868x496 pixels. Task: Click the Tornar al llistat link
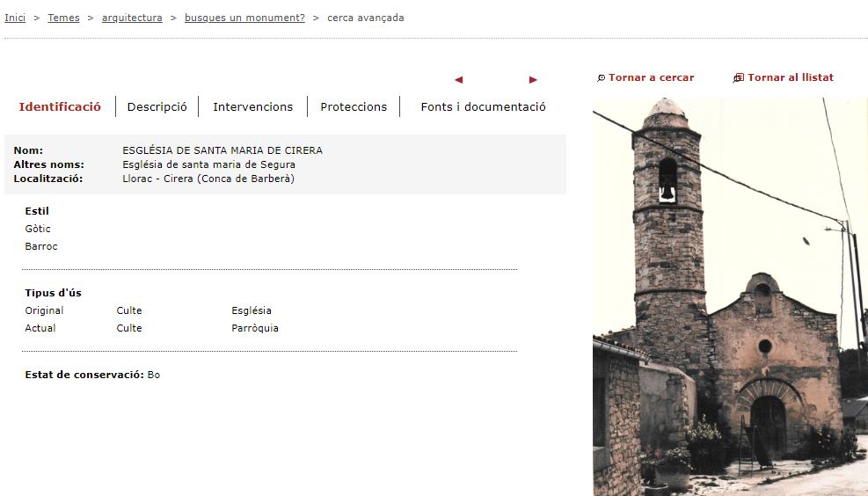[x=790, y=78]
